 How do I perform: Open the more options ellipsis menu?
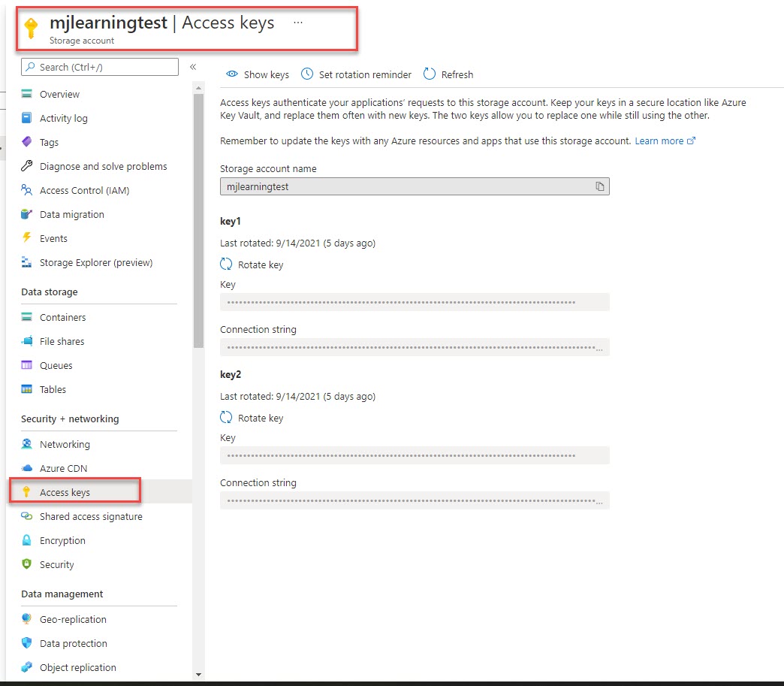(x=298, y=23)
